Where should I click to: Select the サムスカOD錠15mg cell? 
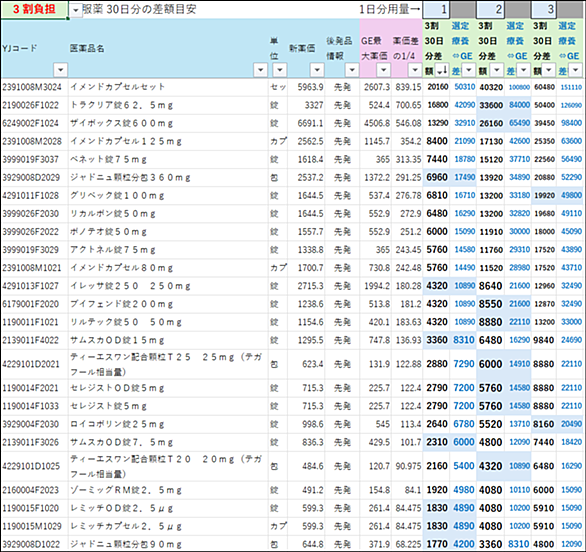pos(168,340)
